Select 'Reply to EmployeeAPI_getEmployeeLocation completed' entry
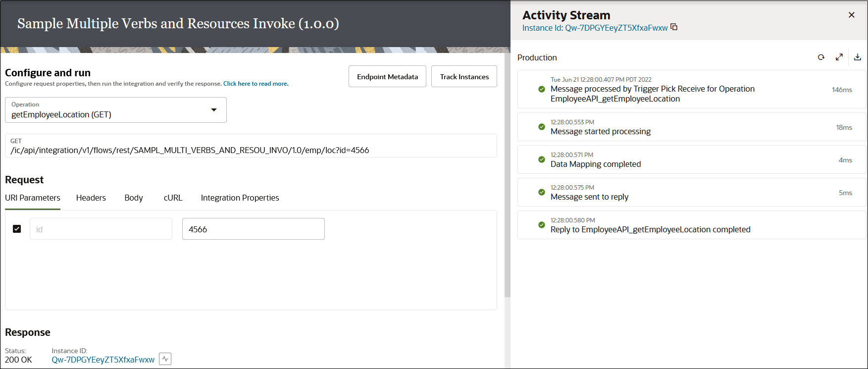The width and height of the screenshot is (868, 369). point(692,225)
